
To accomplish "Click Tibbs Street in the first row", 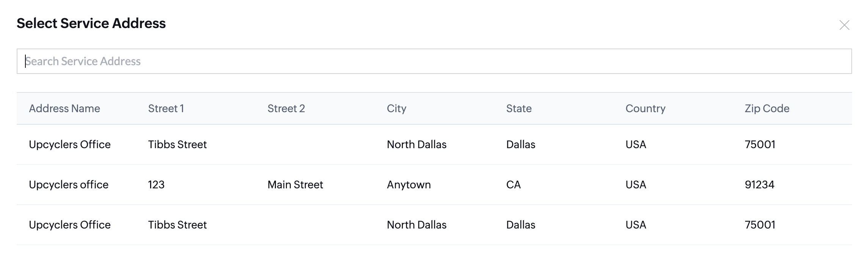I will 177,144.
